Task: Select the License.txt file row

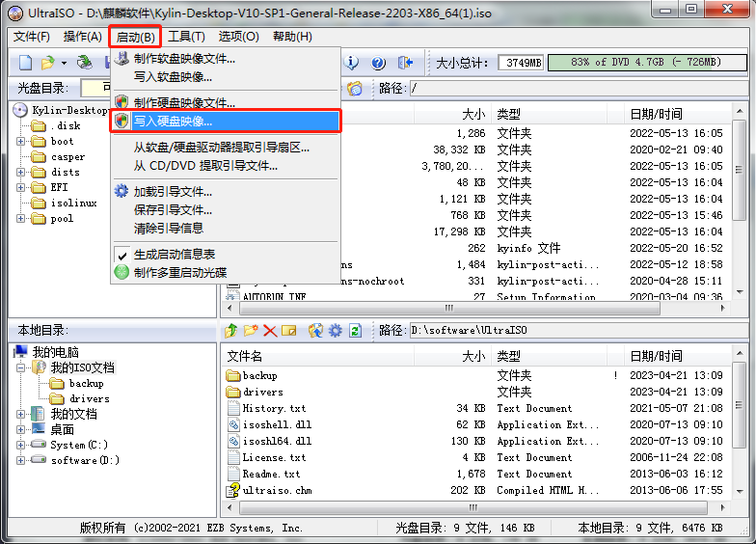Action: (x=474, y=457)
